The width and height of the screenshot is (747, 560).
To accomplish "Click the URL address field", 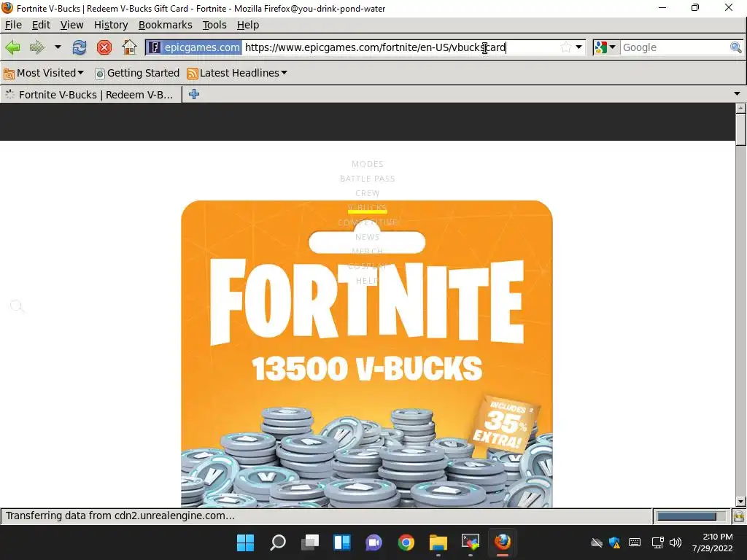I will [400, 47].
